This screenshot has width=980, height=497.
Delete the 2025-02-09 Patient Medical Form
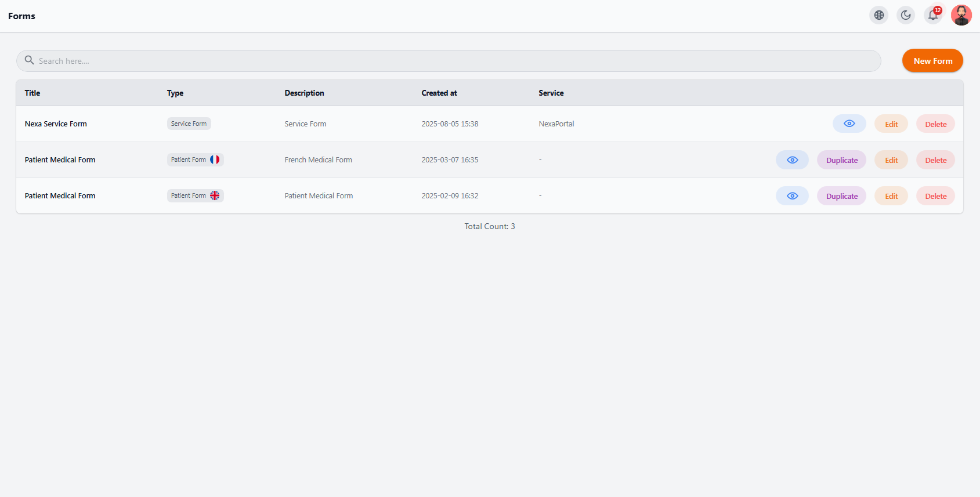935,196
